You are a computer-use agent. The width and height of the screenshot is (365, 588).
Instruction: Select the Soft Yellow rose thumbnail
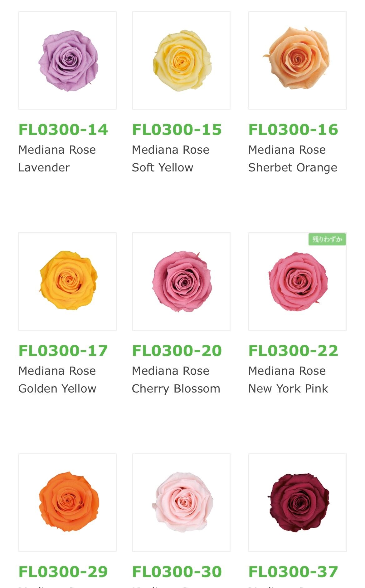point(181,61)
